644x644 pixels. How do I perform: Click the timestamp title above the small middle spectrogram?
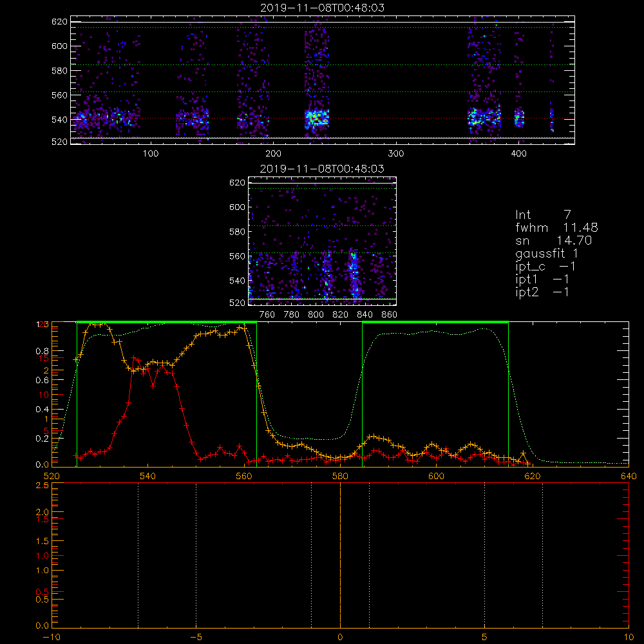[x=323, y=169]
